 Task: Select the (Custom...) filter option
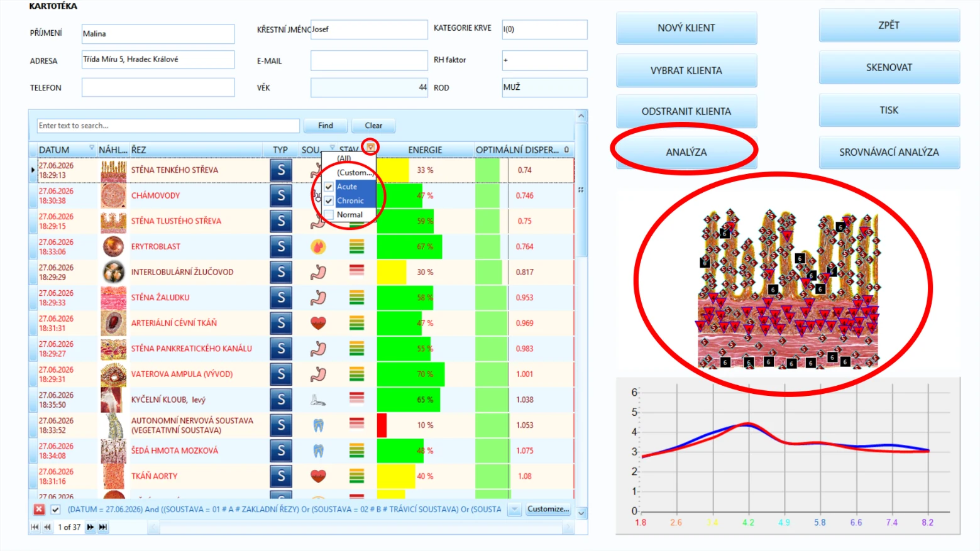(355, 172)
